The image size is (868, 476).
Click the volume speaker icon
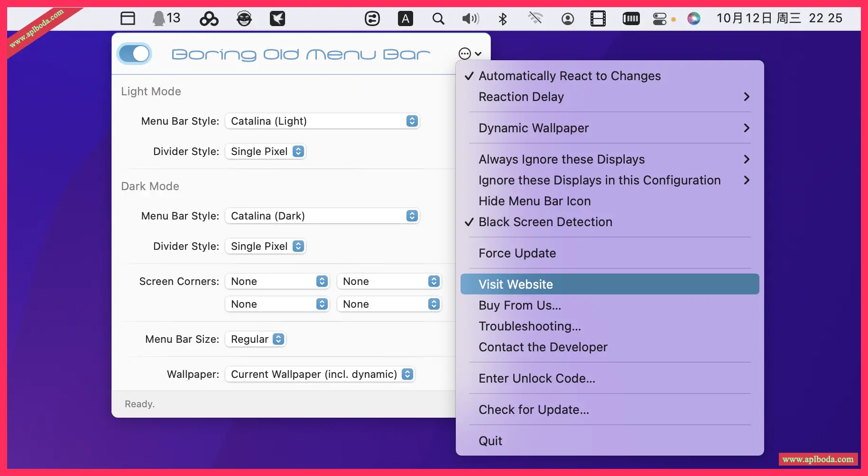click(x=471, y=18)
